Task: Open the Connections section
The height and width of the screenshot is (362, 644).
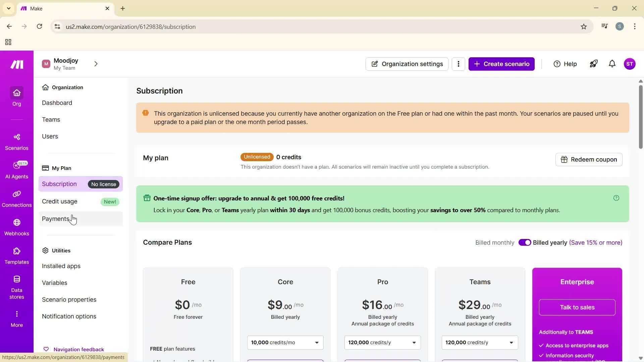Action: [16, 198]
